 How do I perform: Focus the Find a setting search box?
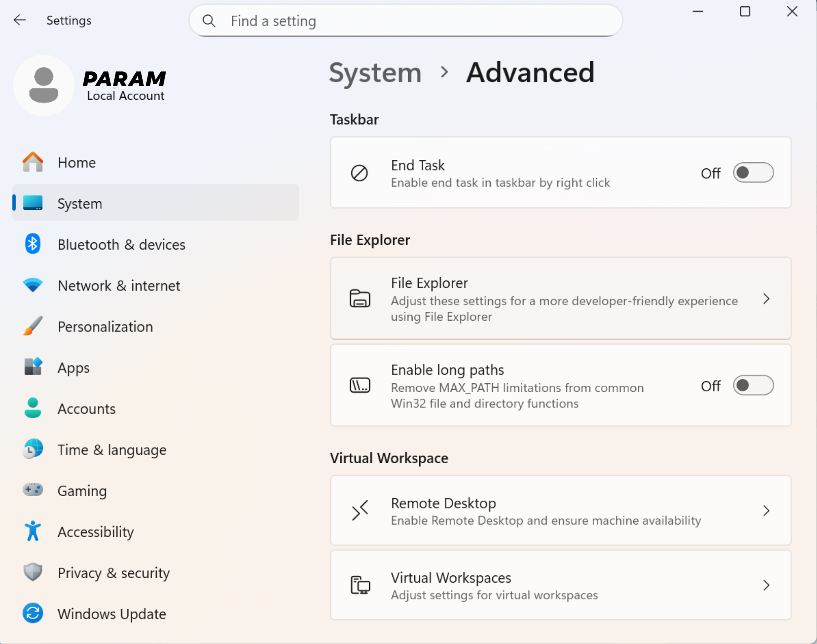[x=406, y=21]
